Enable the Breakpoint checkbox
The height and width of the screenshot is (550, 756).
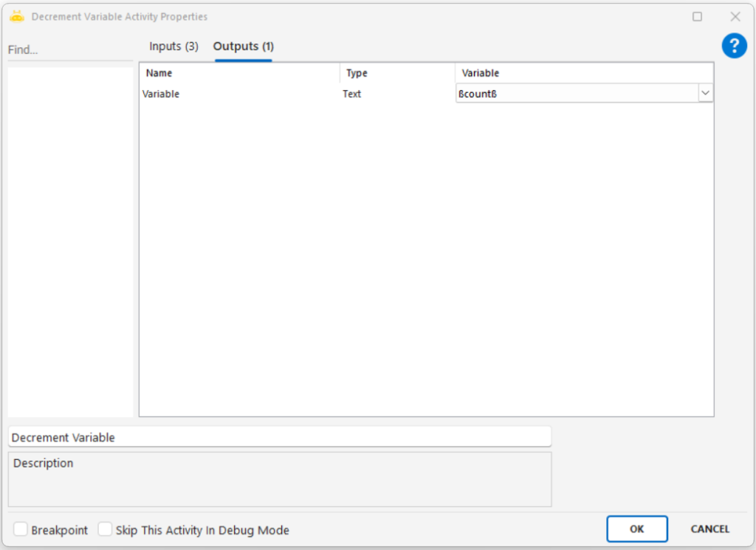tap(21, 529)
